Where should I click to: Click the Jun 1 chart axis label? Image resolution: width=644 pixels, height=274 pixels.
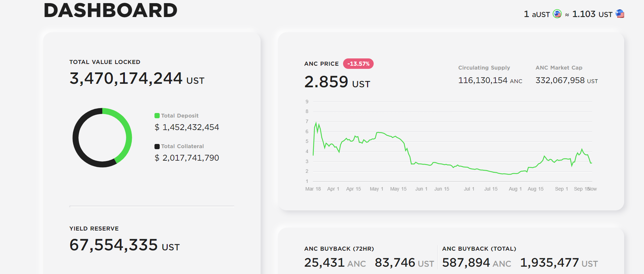tap(421, 189)
